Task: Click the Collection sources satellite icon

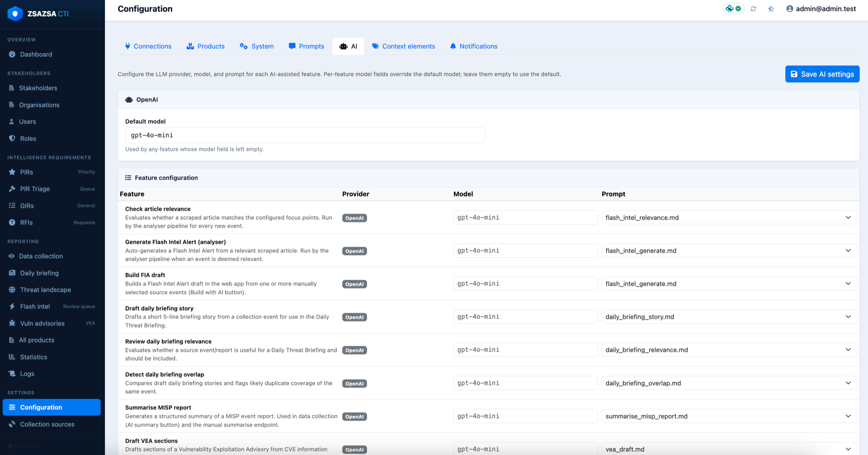Action: [x=12, y=424]
